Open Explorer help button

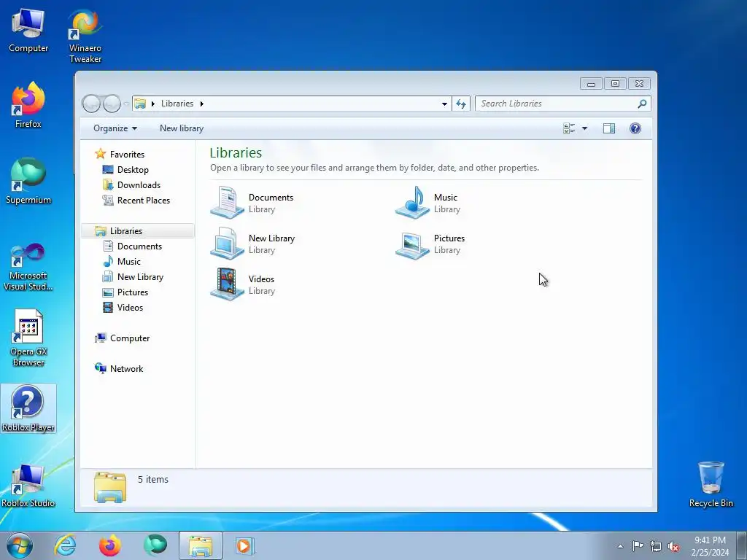tap(635, 128)
